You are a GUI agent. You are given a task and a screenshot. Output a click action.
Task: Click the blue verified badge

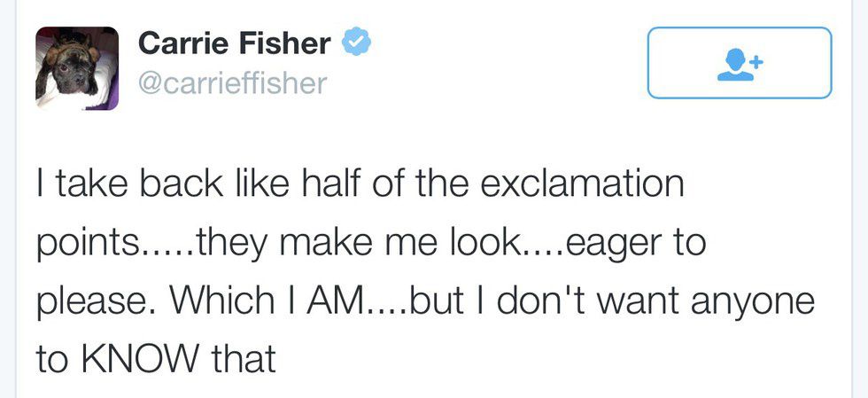pyautogui.click(x=356, y=42)
